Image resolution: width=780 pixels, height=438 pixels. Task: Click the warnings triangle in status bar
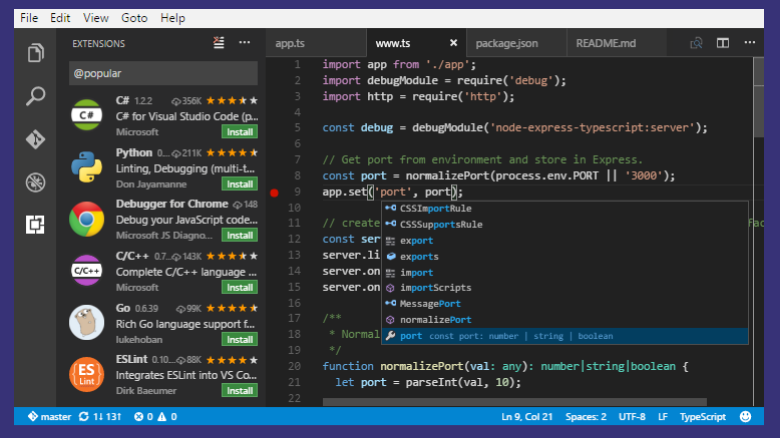tap(162, 417)
